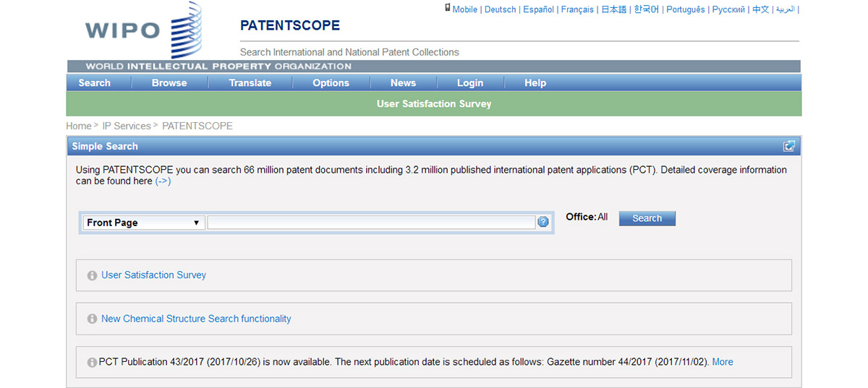Switch to Mobile version
868x388 pixels.
point(465,9)
